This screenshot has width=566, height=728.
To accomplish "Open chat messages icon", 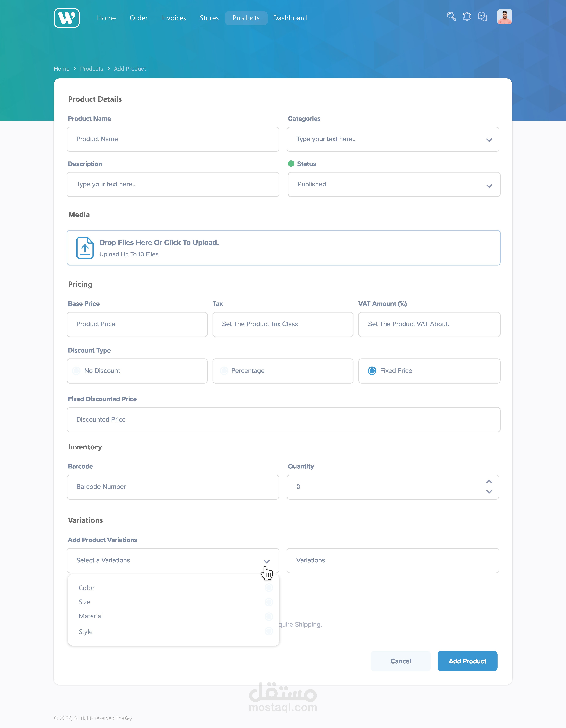I will 482,16.
